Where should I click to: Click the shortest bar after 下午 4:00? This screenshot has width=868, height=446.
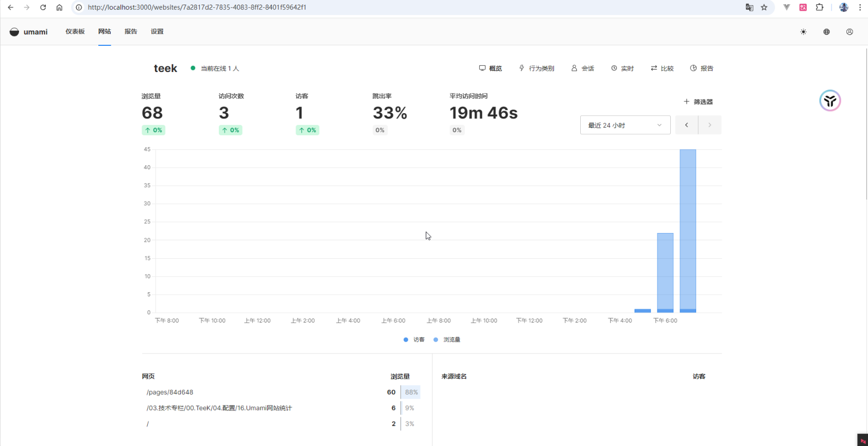pyautogui.click(x=643, y=311)
